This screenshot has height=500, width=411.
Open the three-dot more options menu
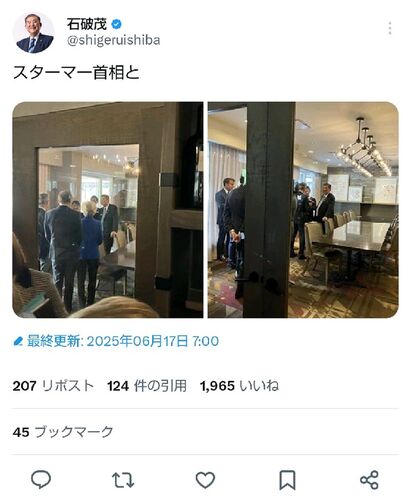390,28
